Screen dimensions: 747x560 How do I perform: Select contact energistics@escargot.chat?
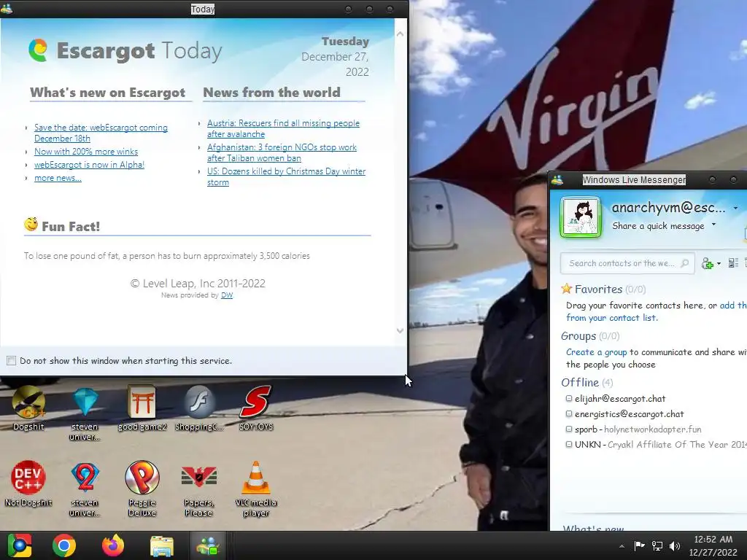coord(629,414)
